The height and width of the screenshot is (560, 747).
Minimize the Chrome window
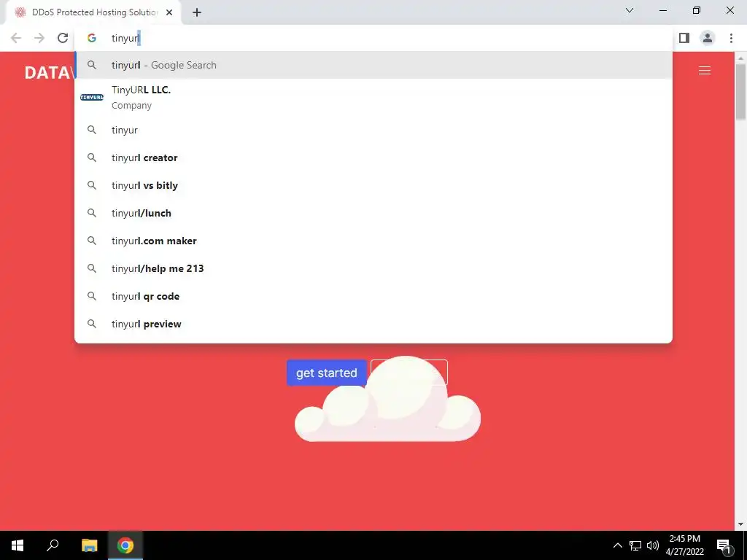pyautogui.click(x=663, y=10)
